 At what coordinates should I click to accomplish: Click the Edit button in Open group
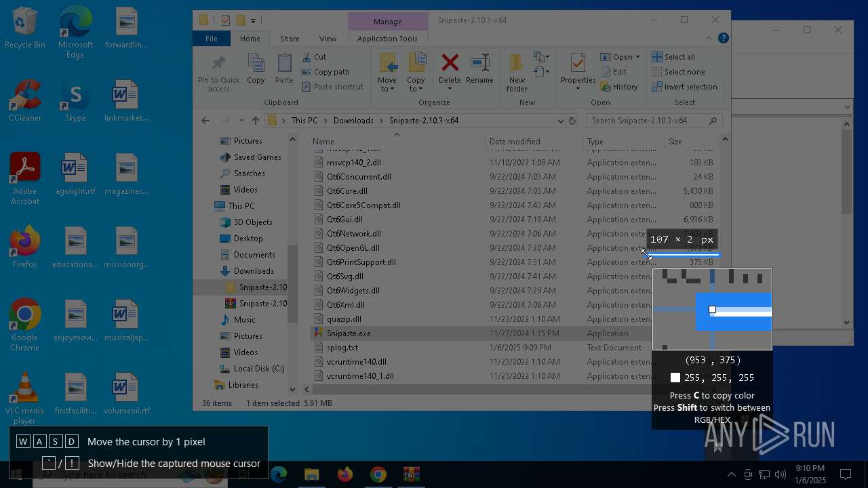[x=614, y=72]
